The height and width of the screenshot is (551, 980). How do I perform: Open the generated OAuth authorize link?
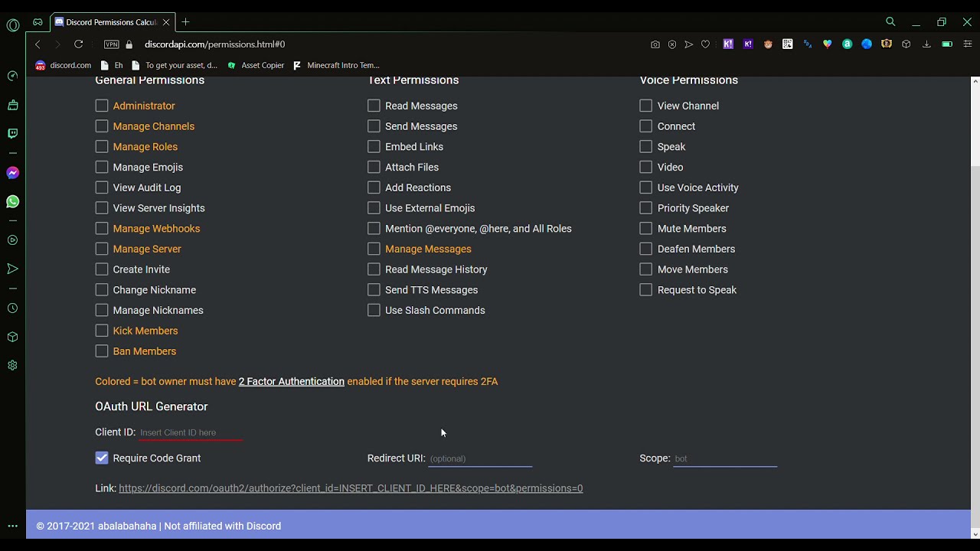[351, 488]
